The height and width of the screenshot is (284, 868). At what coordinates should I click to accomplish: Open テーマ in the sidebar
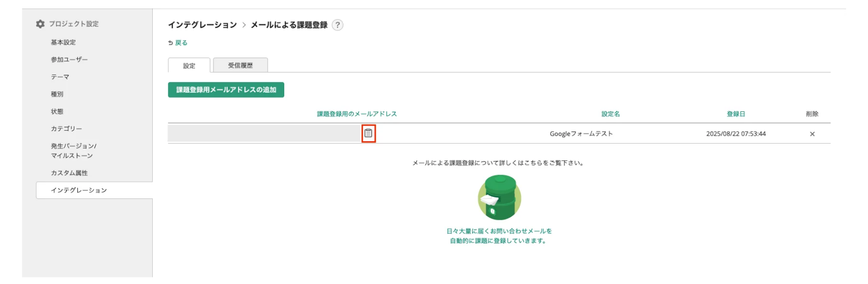click(60, 77)
